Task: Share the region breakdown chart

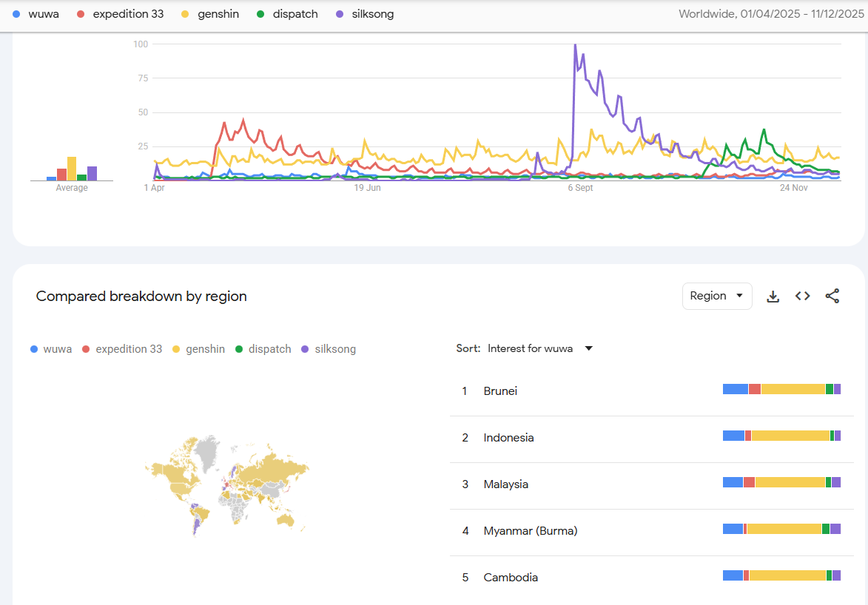Action: (x=832, y=296)
